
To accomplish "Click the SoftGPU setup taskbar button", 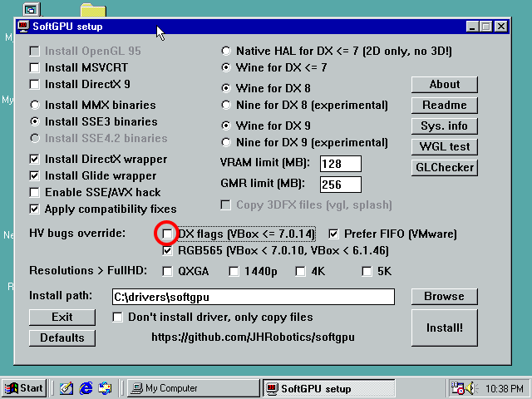I will click(329, 388).
